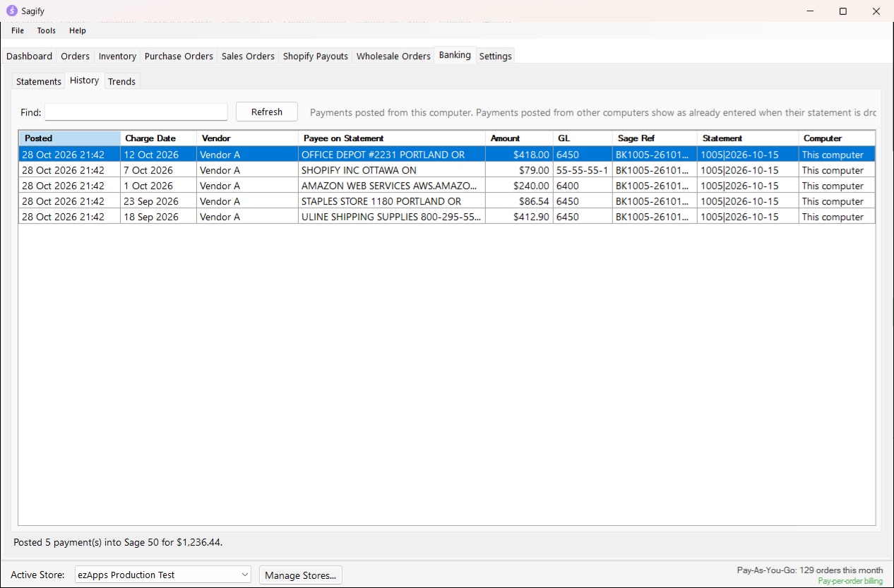Sort by the Vendor column header
894x588 pixels.
pyautogui.click(x=247, y=138)
